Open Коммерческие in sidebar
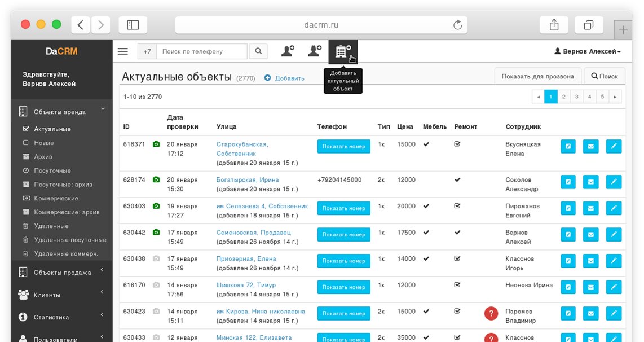This screenshot has height=342, width=644. coord(56,198)
